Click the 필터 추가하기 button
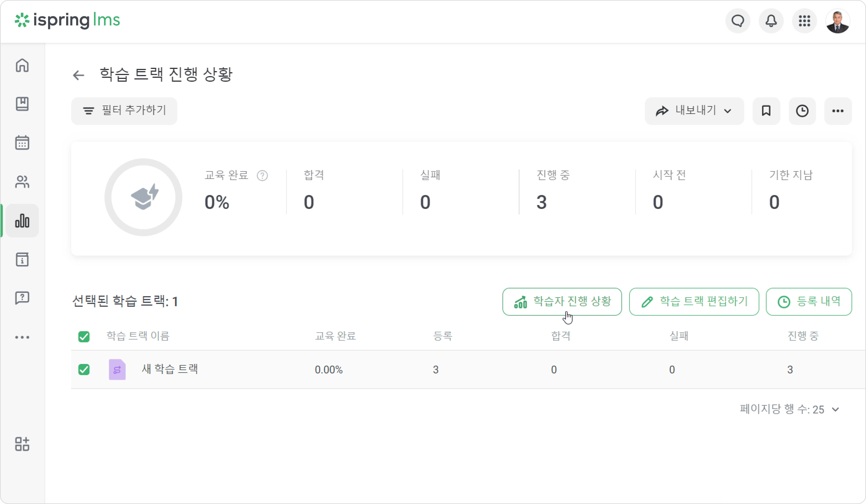The image size is (866, 504). point(124,111)
